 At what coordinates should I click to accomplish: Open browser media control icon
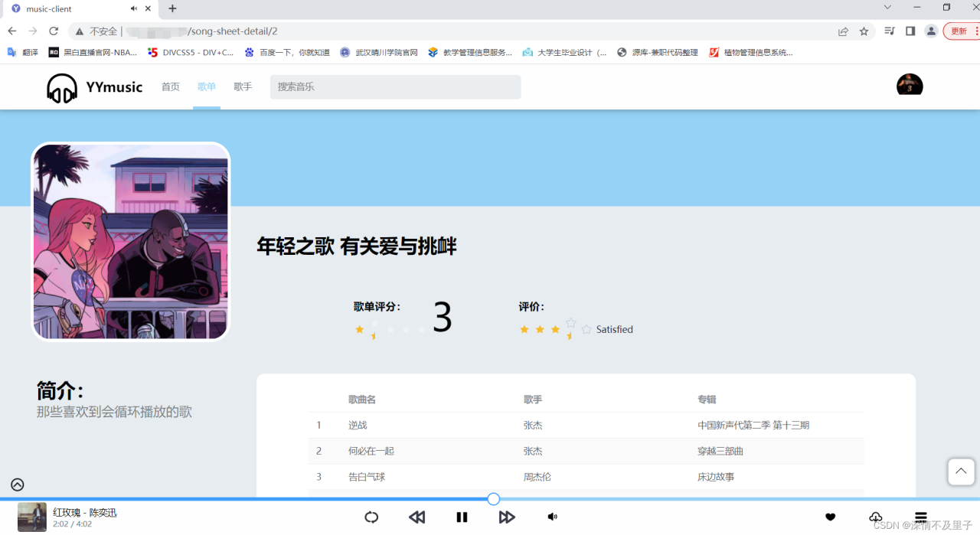tap(890, 31)
